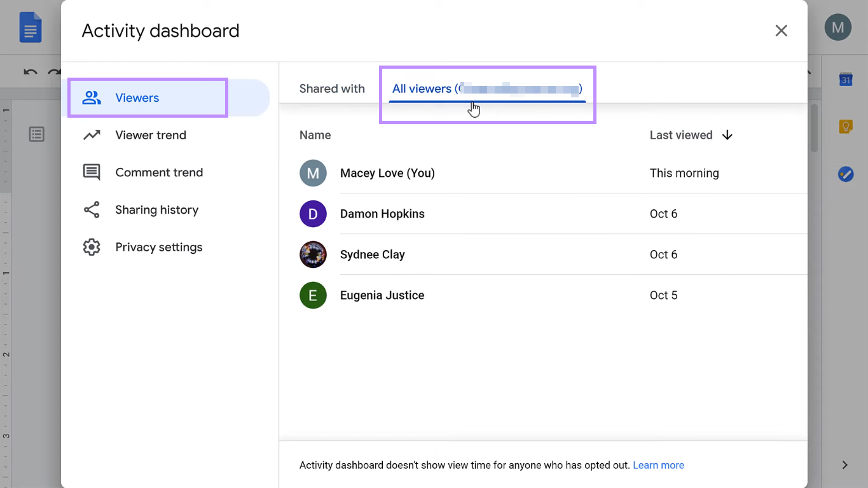
Task: Click the Google Docs home icon
Action: pos(31,27)
